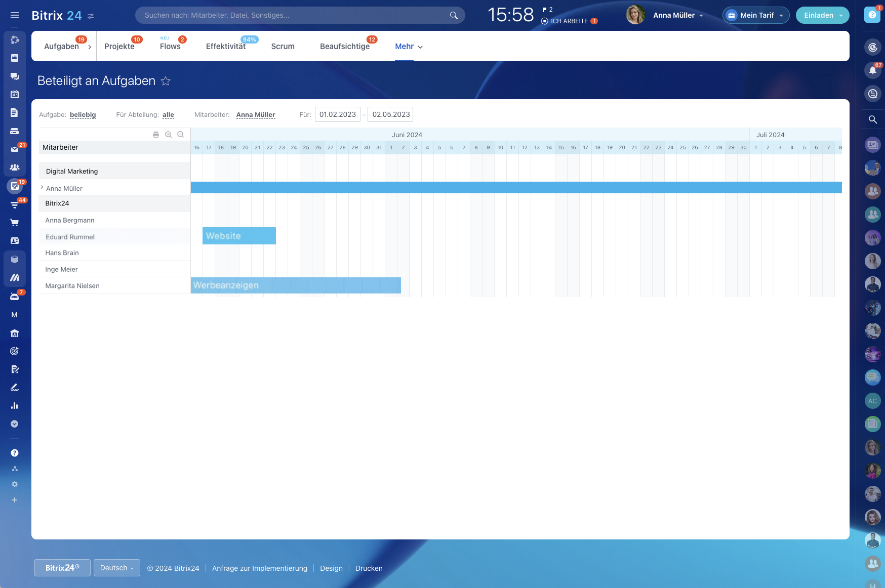Image resolution: width=885 pixels, height=588 pixels.
Task: Add page to favorites with star
Action: (x=166, y=81)
